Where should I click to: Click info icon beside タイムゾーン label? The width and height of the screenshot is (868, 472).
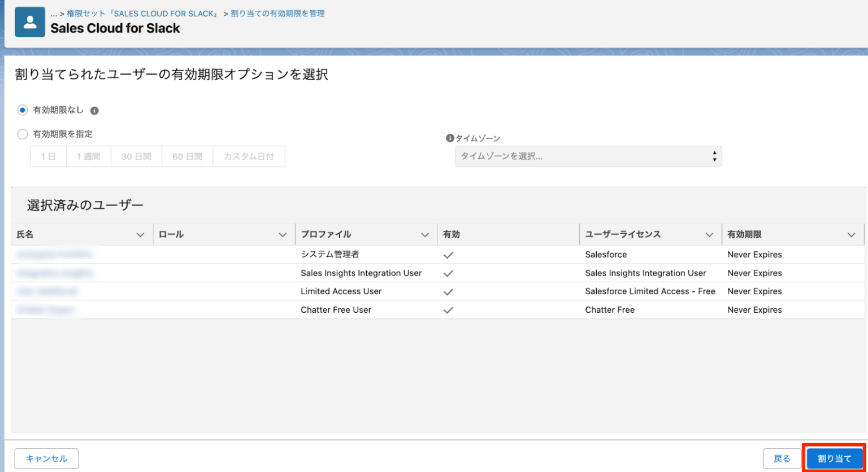[450, 138]
